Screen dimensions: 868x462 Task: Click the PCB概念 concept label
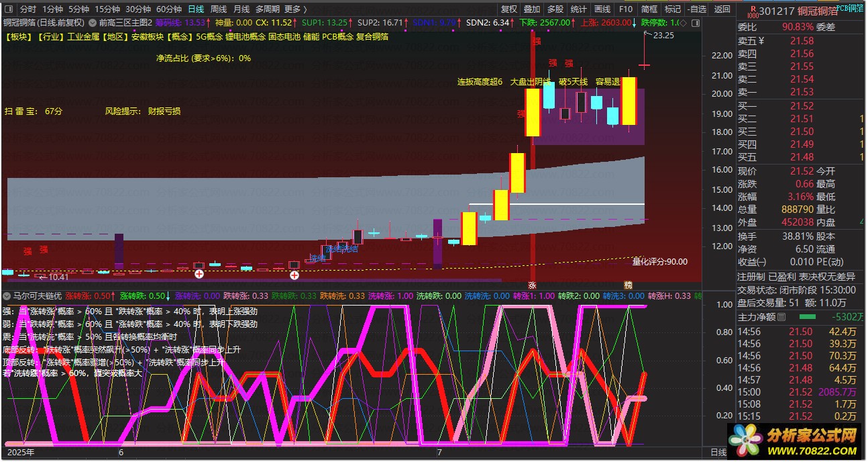click(x=338, y=37)
